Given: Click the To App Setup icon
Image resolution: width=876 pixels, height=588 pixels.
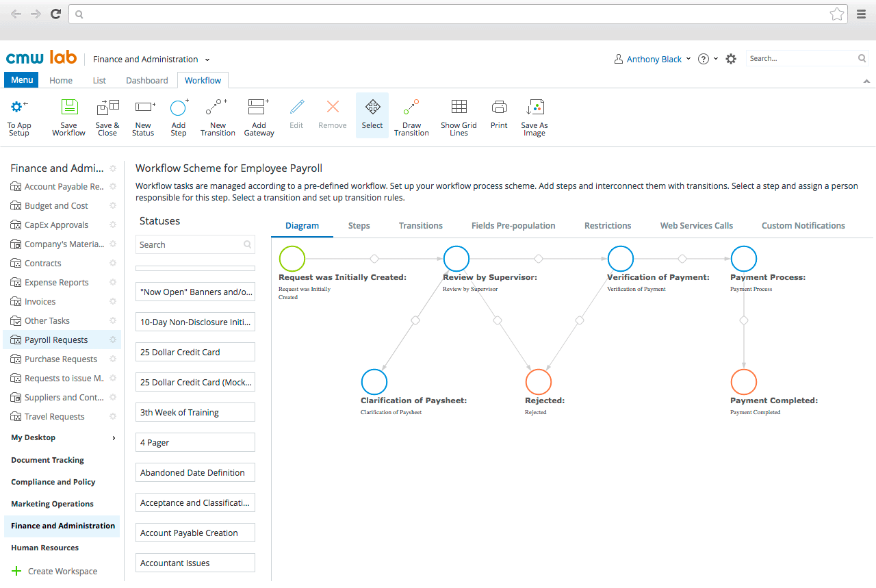Looking at the screenshot, I should 19,107.
